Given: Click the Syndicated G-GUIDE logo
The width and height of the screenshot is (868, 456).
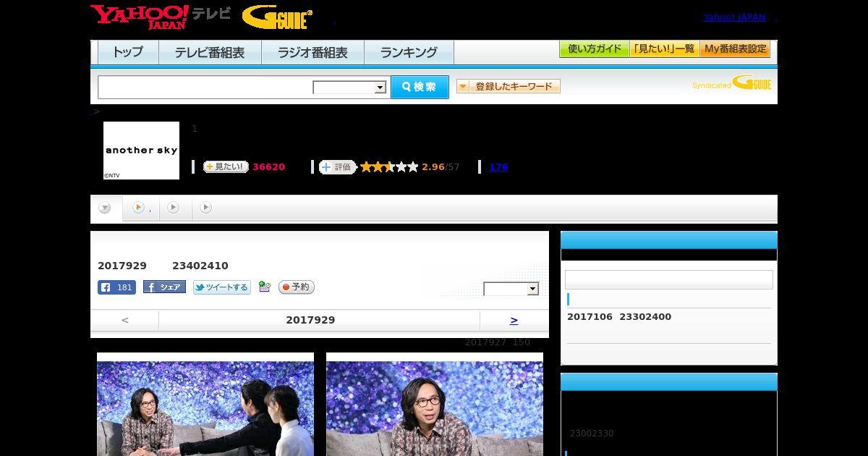Looking at the screenshot, I should [732, 83].
